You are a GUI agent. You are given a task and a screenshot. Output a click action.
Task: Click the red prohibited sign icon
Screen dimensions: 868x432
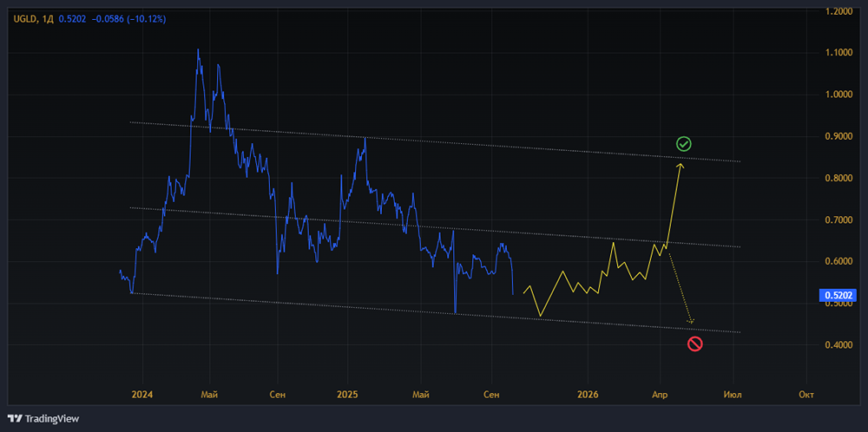tap(694, 344)
